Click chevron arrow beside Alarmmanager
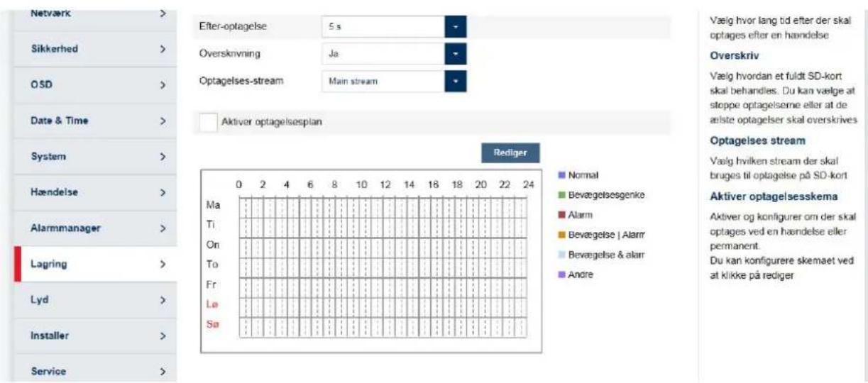Viewport: 868px width, 383px height. 163,228
